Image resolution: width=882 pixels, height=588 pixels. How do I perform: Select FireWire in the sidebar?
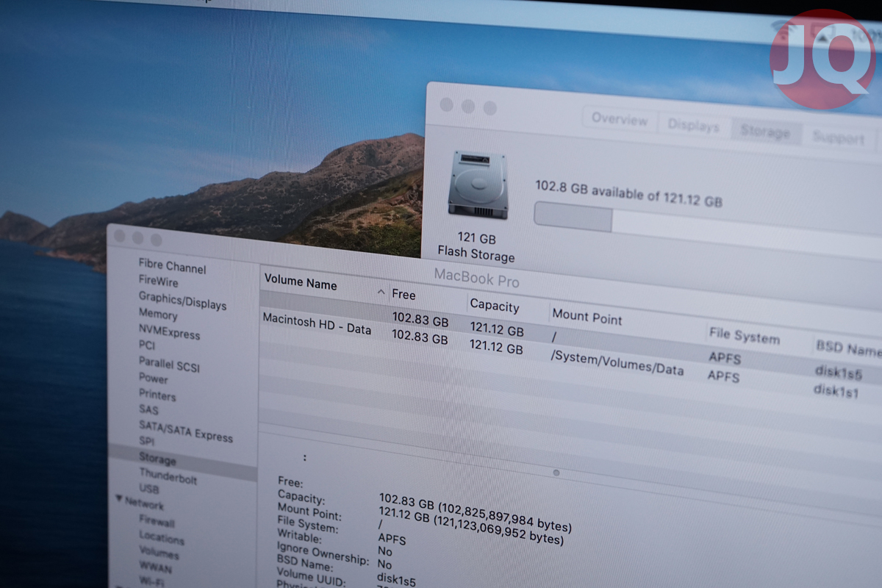158,282
